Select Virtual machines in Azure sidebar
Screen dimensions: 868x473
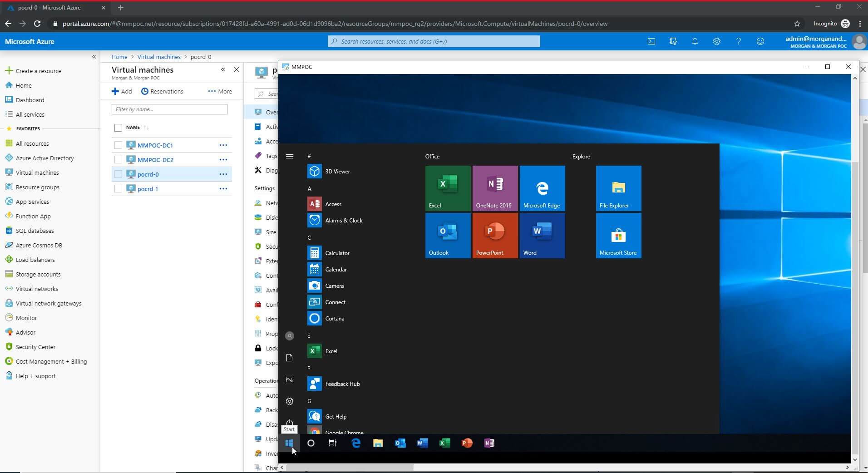[x=32, y=172]
